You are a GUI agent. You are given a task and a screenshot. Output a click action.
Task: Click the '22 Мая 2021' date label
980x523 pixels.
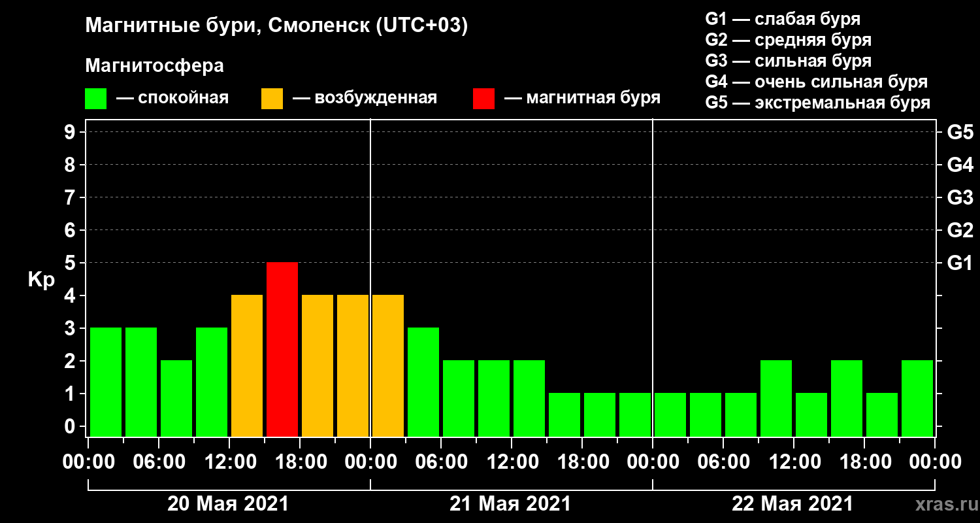[792, 504]
